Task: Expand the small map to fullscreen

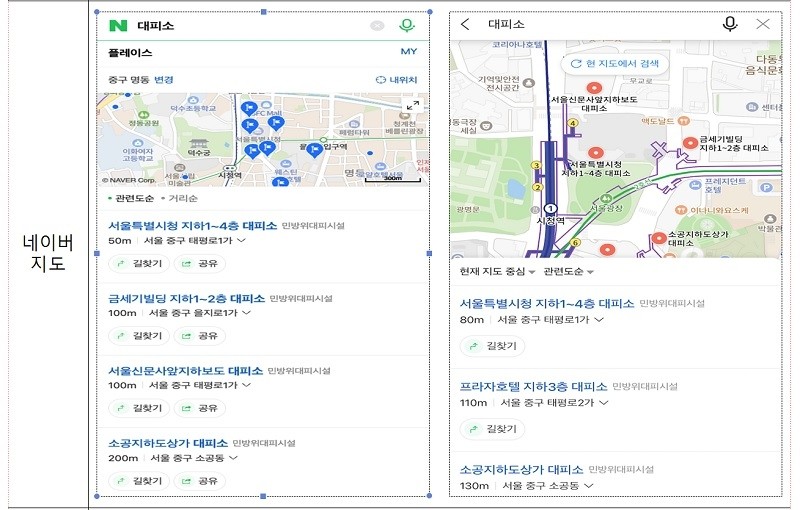Action: coord(412,106)
